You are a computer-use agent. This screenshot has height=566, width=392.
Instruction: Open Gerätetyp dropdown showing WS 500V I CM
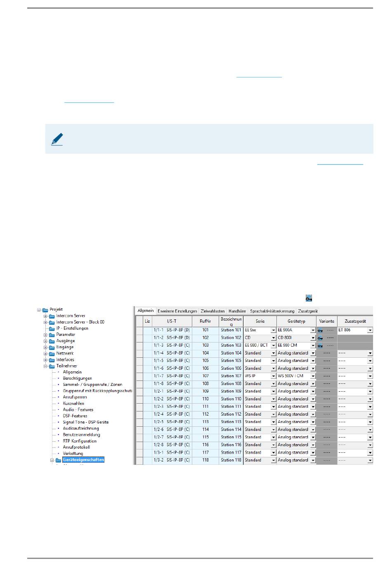click(x=313, y=376)
